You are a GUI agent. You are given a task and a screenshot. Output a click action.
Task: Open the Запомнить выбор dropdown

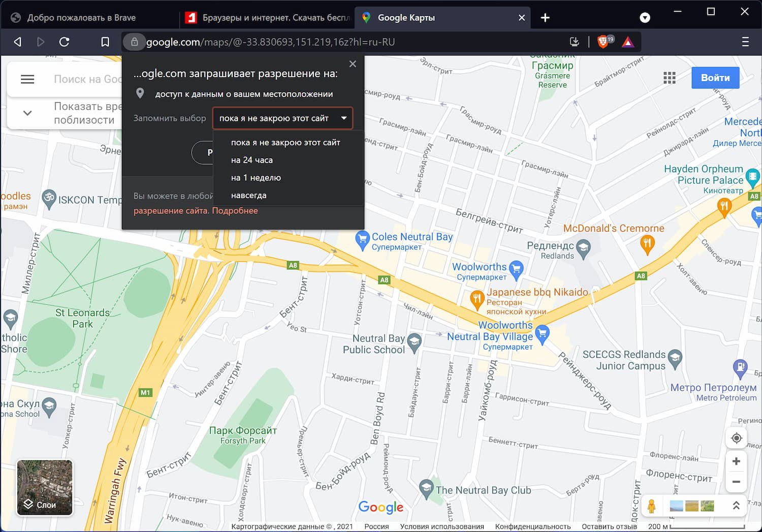coord(282,118)
